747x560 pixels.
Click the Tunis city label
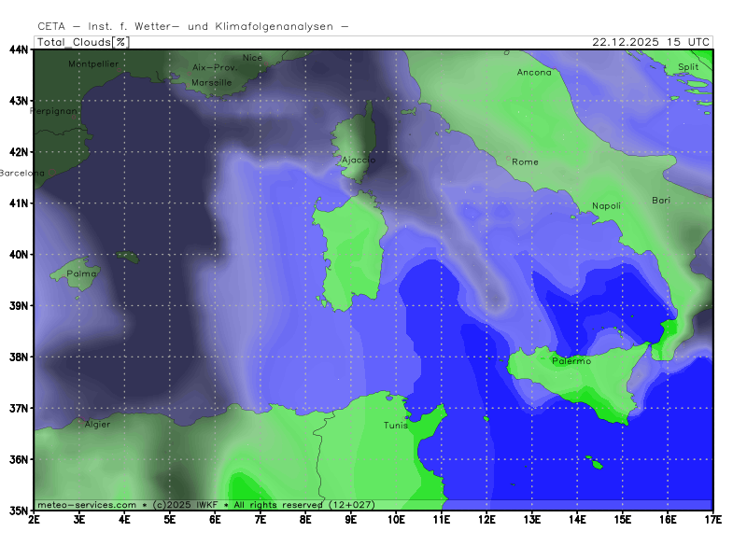pyautogui.click(x=396, y=426)
